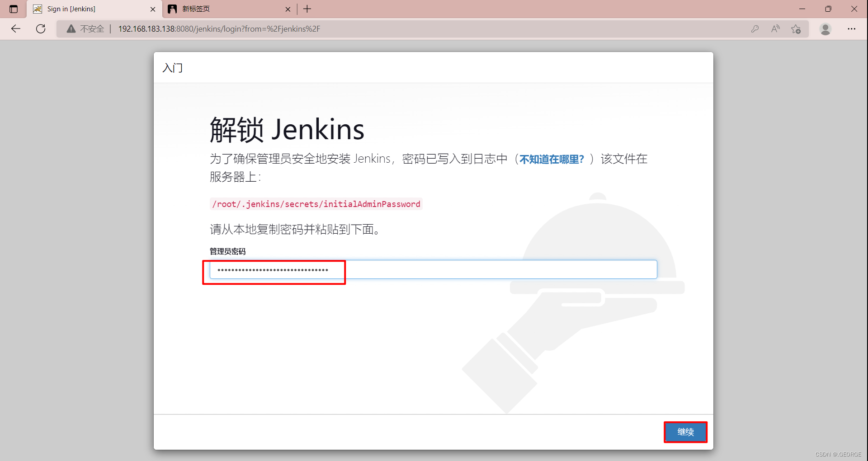Click the 管理员密码 field label
Screen dimensions: 868x461
coord(227,251)
